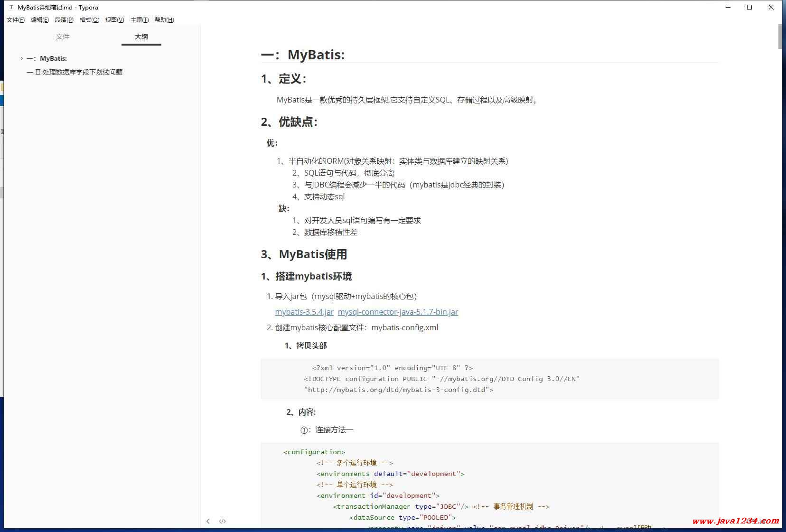
Task: Click line 数据库移植性差
Action: click(x=325, y=232)
